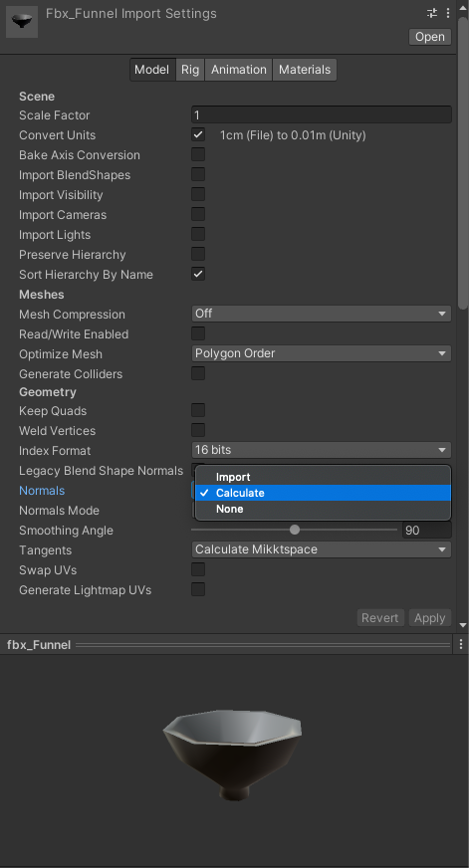Enable Bake Axis Conversion

click(198, 154)
